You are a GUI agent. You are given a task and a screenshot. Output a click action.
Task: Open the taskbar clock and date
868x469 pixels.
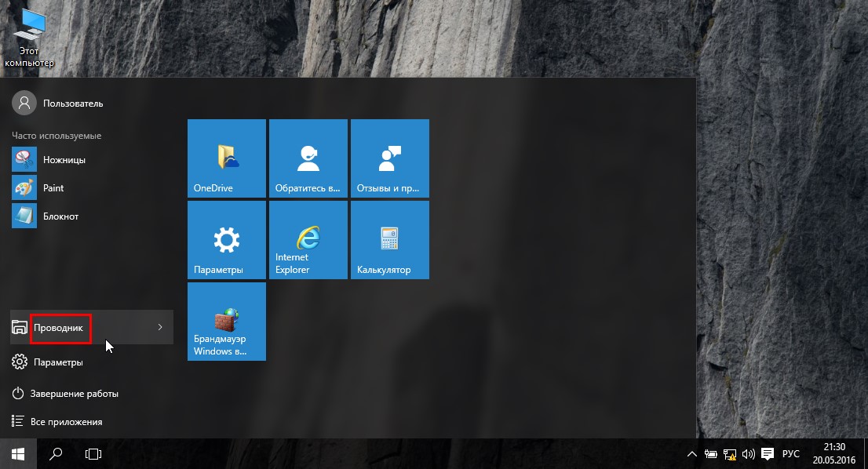point(833,453)
